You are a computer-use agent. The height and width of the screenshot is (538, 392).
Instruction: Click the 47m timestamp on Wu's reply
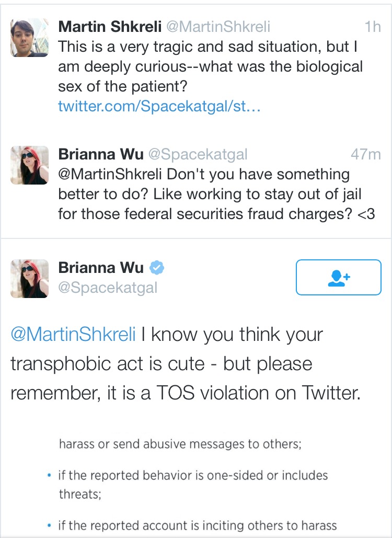click(365, 154)
